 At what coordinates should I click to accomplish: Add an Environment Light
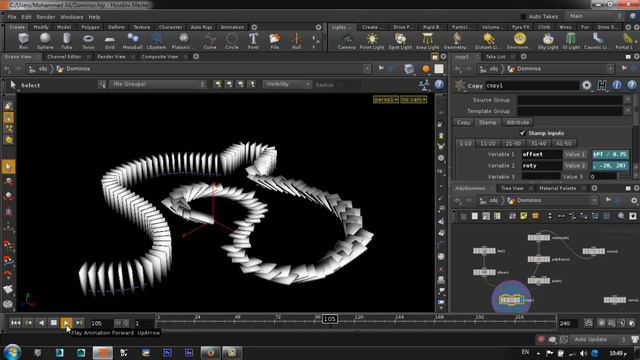click(x=520, y=41)
